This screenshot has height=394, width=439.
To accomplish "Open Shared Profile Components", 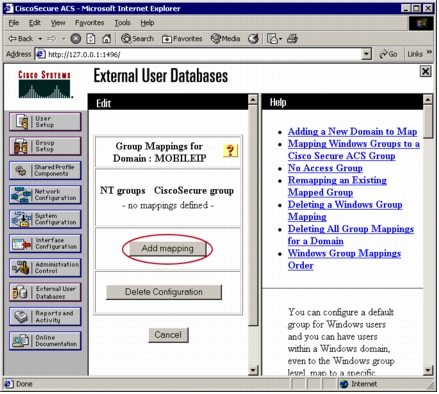I will click(45, 170).
